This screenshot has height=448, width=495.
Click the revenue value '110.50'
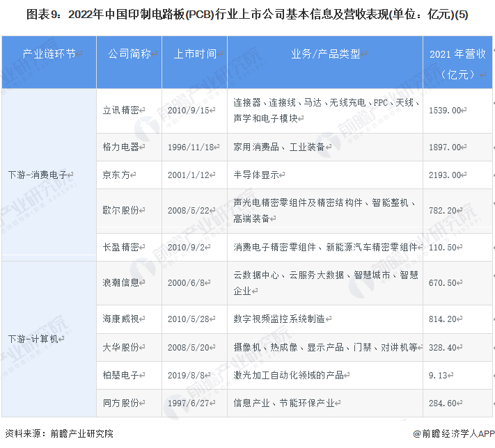443,248
